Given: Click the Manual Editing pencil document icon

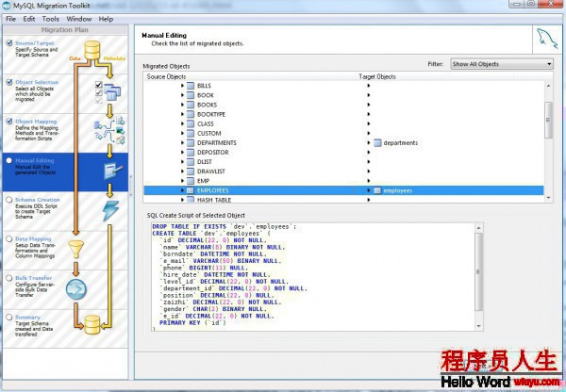Looking at the screenshot, I should (113, 171).
